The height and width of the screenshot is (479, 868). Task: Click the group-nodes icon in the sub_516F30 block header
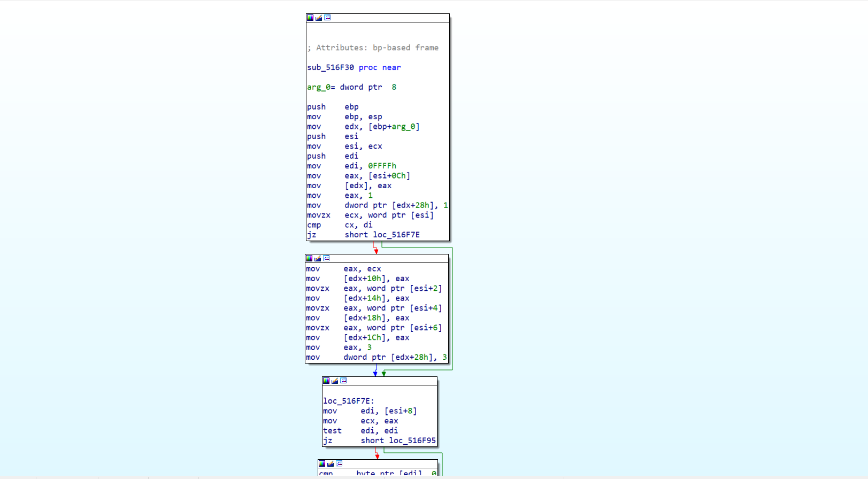[327, 18]
